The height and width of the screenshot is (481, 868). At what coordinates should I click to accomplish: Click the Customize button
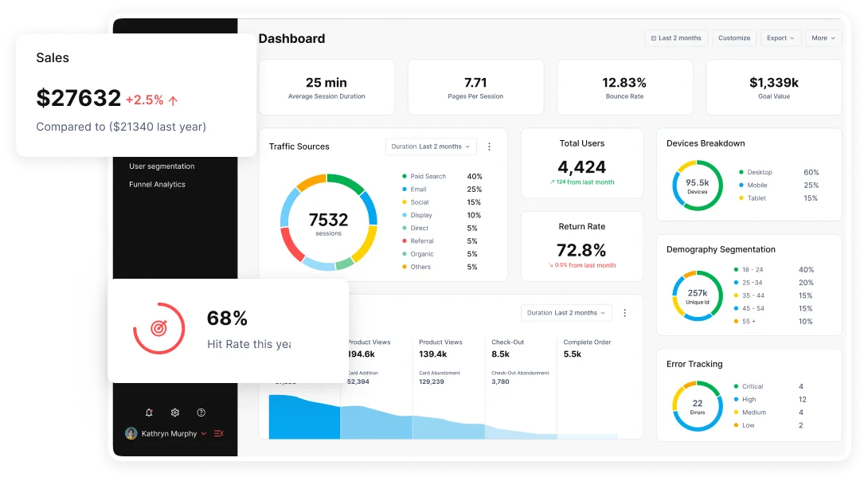pos(733,38)
